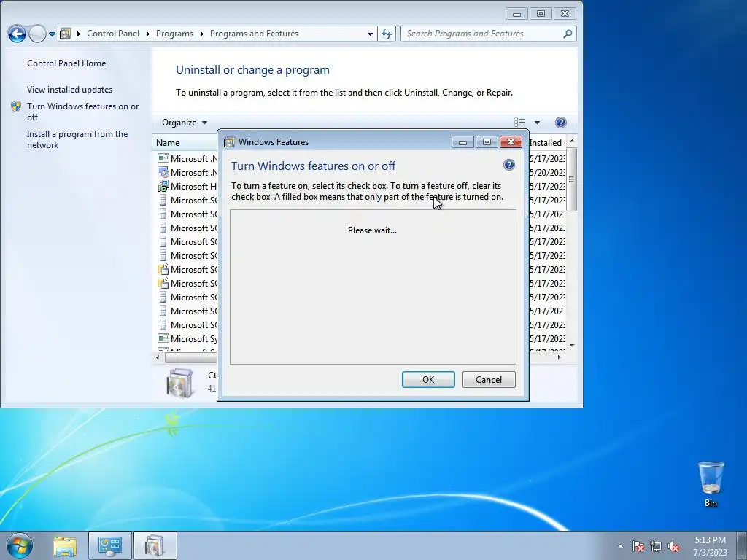Click Control Panel taskbar button
The image size is (747, 560).
[x=109, y=546]
